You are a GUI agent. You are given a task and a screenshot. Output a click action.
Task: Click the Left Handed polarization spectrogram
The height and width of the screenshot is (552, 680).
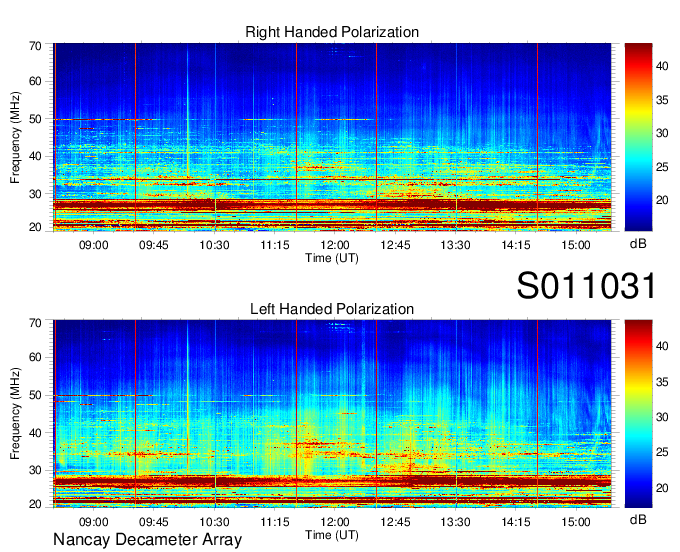[332, 414]
